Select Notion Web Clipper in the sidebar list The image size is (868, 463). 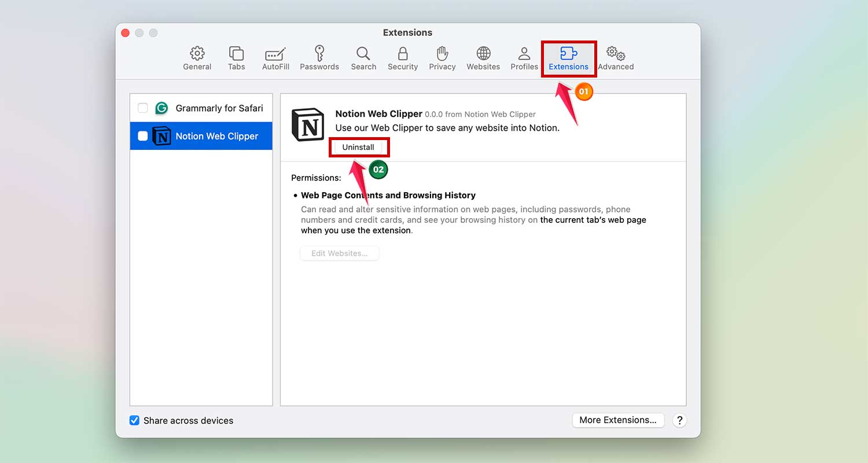pos(216,136)
